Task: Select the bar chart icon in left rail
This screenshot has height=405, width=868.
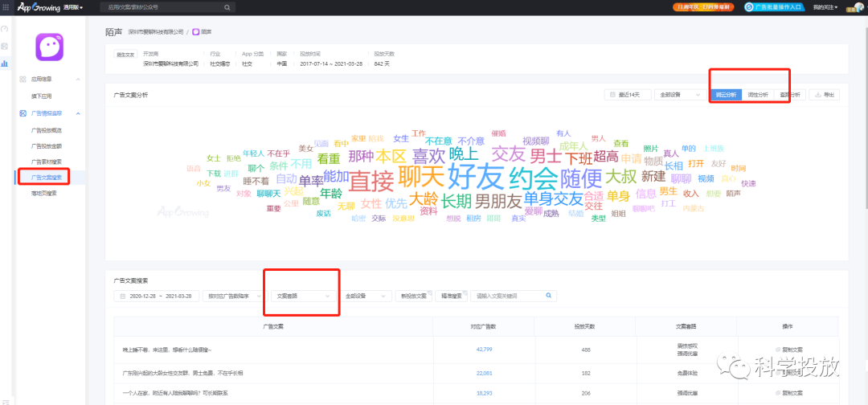Action: click(x=5, y=63)
